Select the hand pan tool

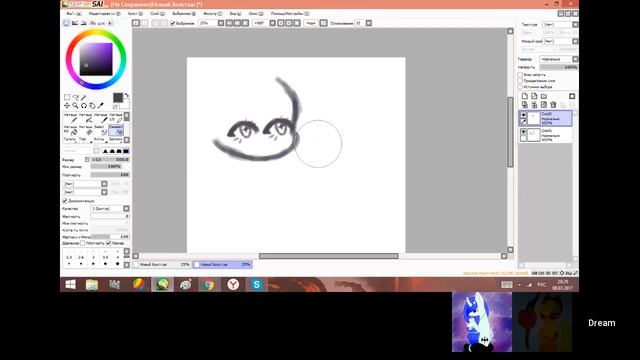coord(92,105)
